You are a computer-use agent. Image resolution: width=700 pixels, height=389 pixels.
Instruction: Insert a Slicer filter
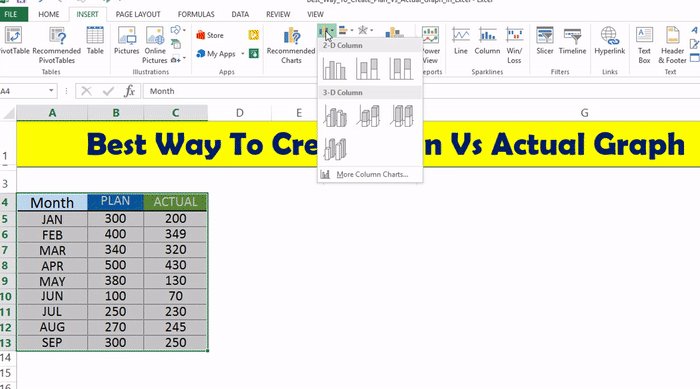(x=545, y=41)
